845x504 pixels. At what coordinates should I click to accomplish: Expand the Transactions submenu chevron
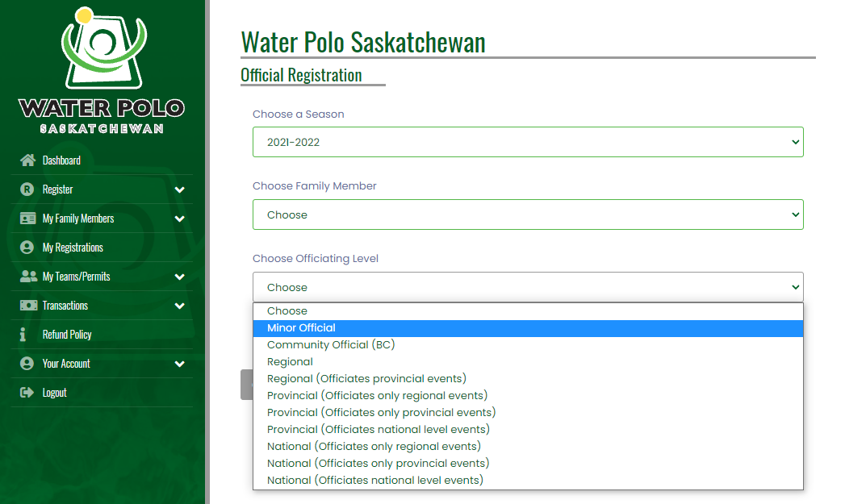coord(179,306)
